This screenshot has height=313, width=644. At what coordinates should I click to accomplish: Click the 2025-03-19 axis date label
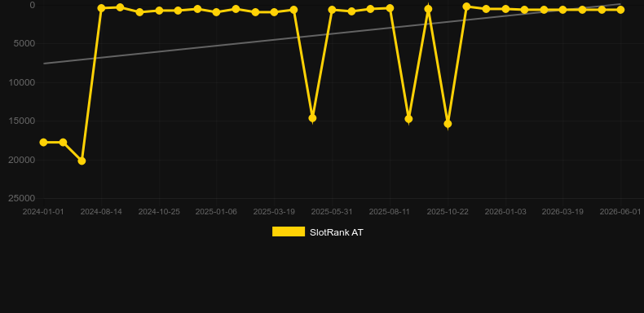click(x=274, y=212)
